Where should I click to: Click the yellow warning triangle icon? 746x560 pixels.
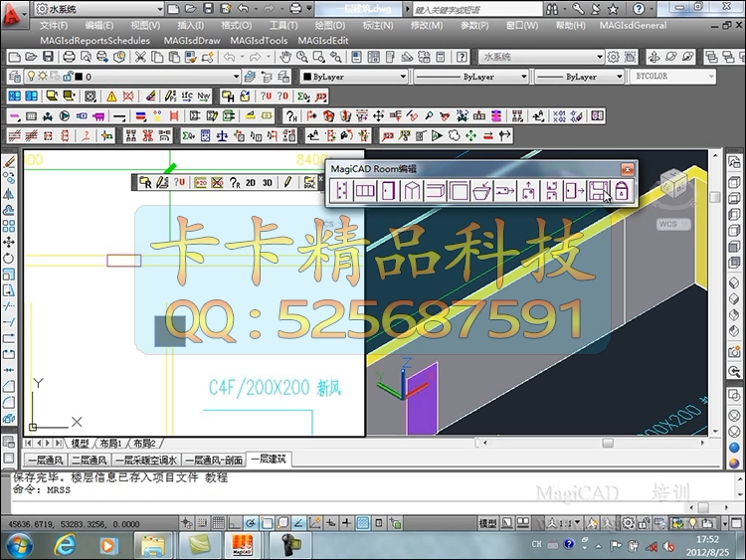[111, 96]
